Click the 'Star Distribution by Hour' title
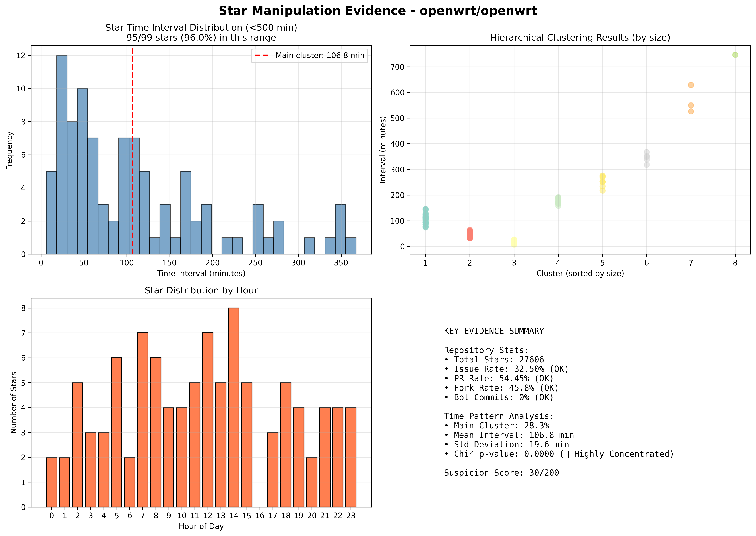Viewport: 756px width, 536px height. [x=201, y=290]
